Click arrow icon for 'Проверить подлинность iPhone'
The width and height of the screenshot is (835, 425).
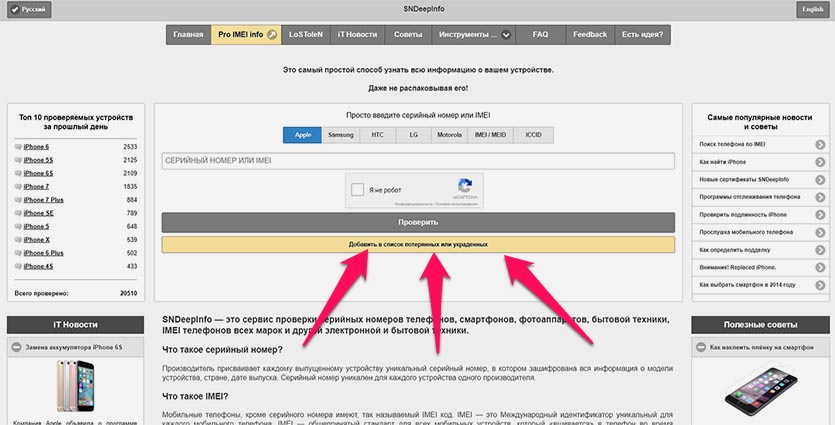pos(820,215)
